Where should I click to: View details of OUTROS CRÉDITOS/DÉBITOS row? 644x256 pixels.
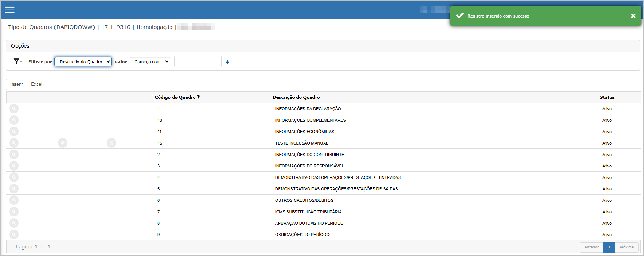pos(14,200)
